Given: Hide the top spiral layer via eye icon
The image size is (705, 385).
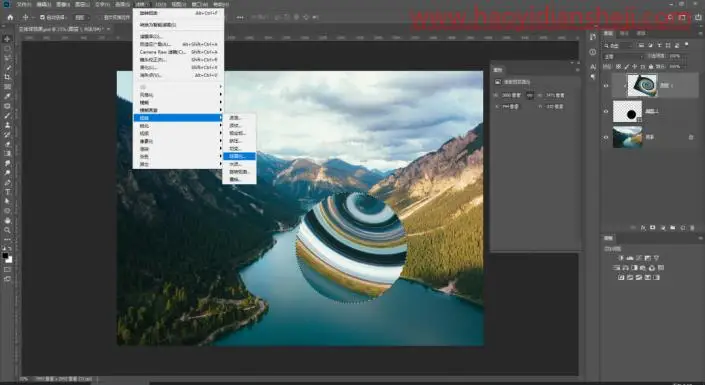Looking at the screenshot, I should tap(606, 85).
